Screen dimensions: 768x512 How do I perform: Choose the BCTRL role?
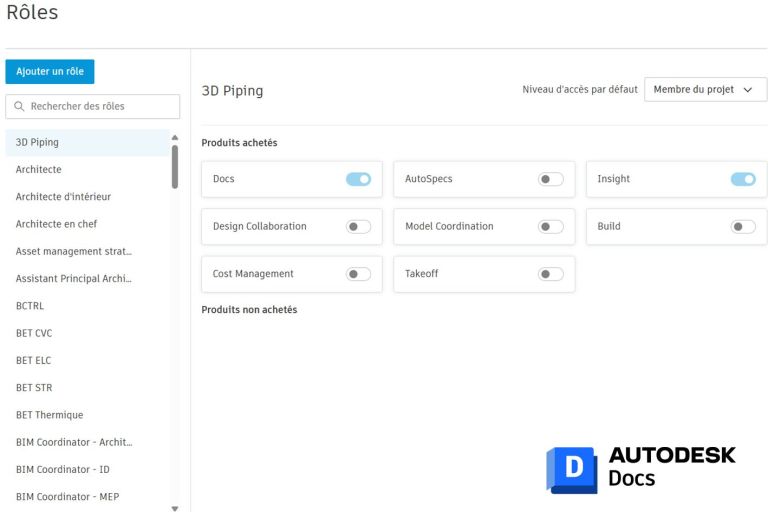click(88, 306)
